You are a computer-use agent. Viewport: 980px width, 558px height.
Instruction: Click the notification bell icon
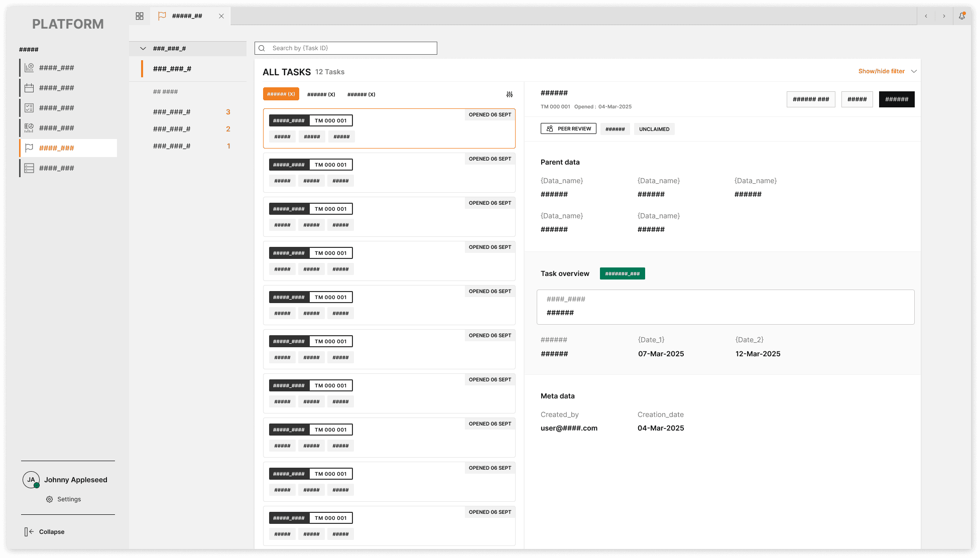tap(962, 16)
